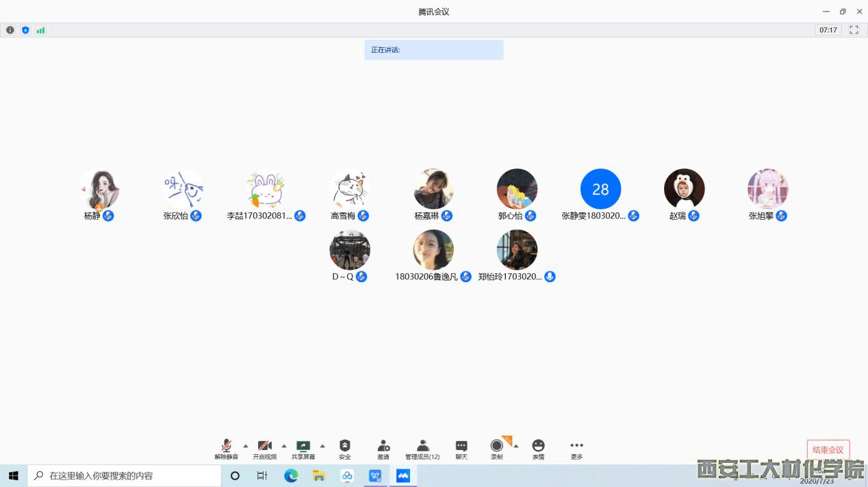Click the meeting info icon at top left
This screenshot has height=487, width=868.
coord(10,30)
